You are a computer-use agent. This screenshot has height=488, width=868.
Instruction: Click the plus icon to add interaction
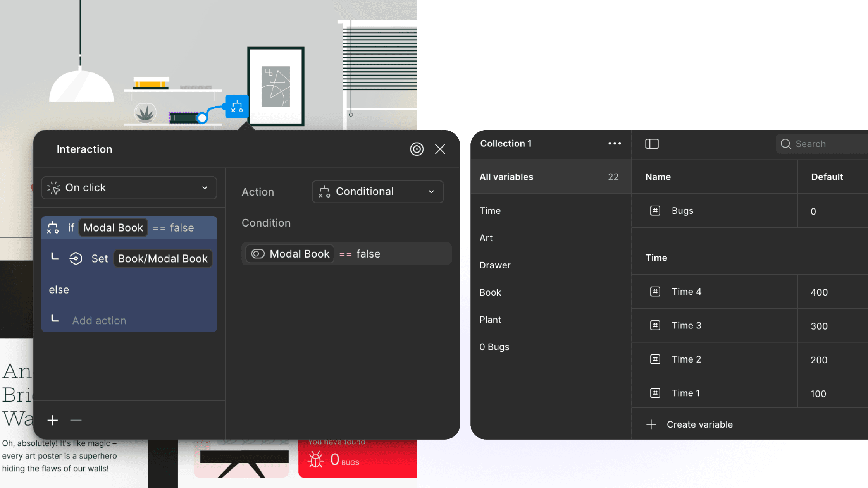(x=53, y=420)
